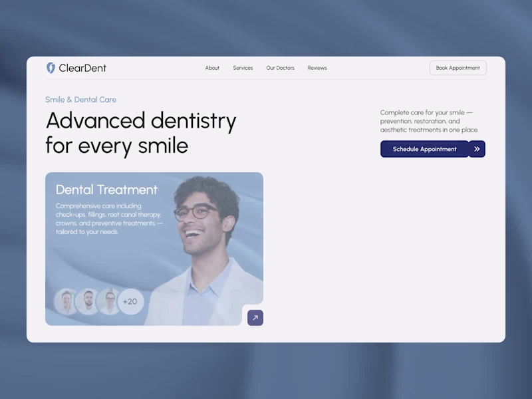
Task: Click the diagonal arrow icon on the card
Action: click(x=255, y=318)
